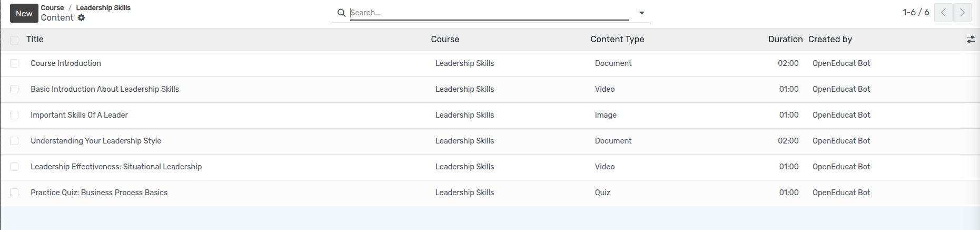Select all rows with header checkbox
This screenshot has width=980, height=230.
(x=14, y=40)
